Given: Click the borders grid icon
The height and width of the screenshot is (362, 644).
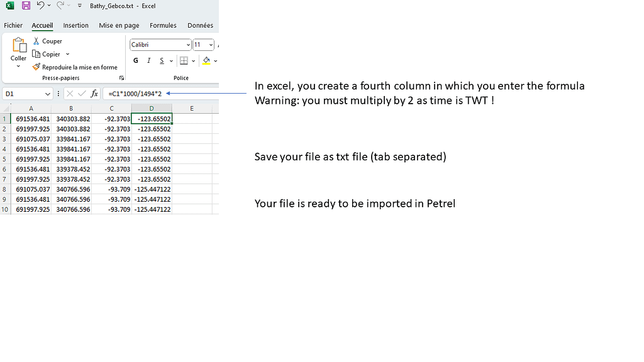Looking at the screenshot, I should [184, 61].
